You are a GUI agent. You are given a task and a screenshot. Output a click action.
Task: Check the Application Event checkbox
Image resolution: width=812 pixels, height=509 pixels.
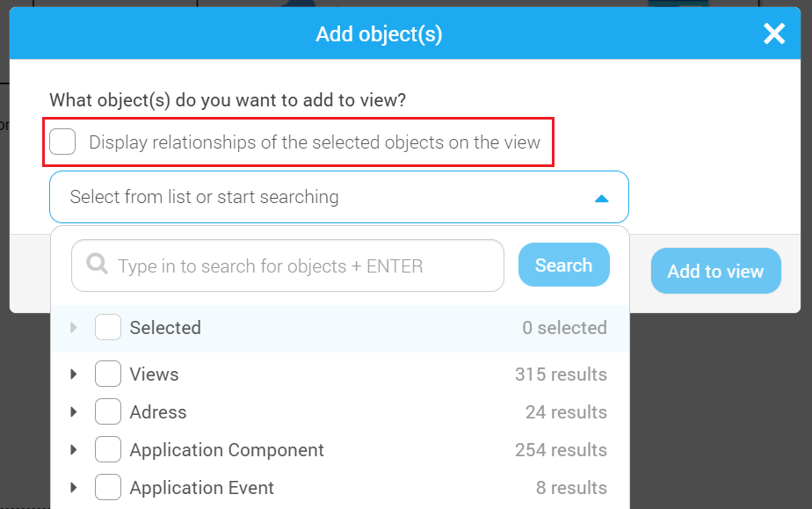108,487
